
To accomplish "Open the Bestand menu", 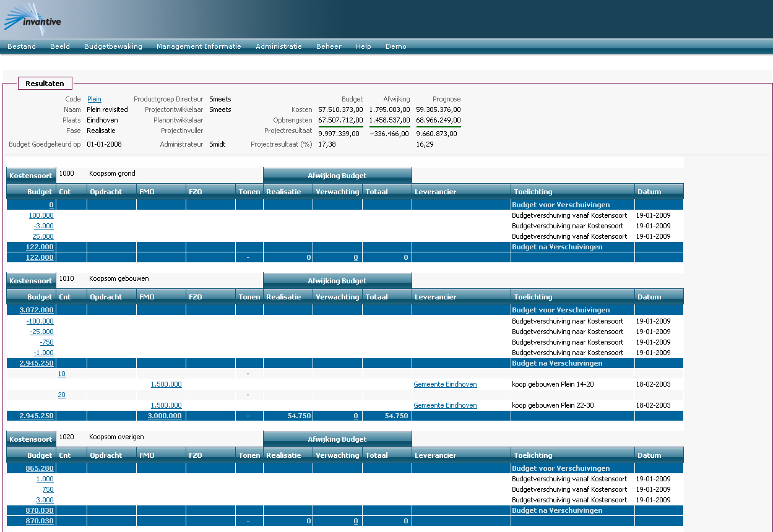I will pyautogui.click(x=22, y=46).
